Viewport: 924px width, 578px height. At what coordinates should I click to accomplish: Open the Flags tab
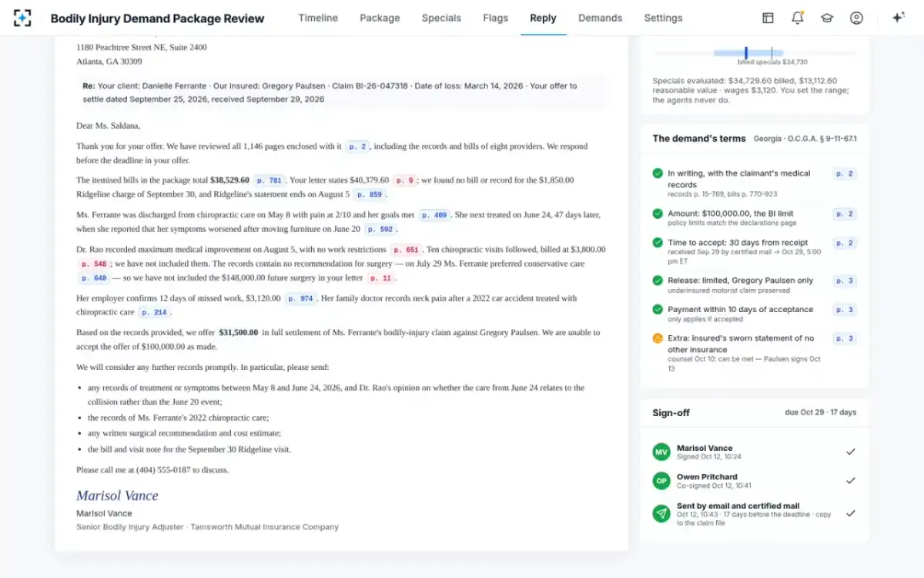coord(495,18)
